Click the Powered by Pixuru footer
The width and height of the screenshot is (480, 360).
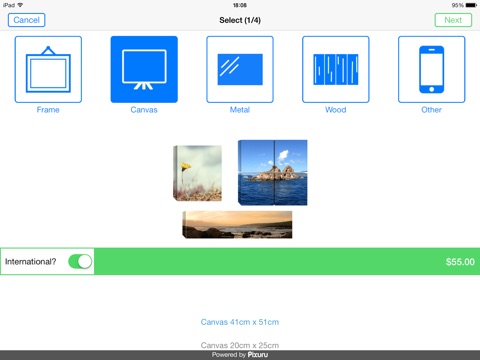pos(240,355)
